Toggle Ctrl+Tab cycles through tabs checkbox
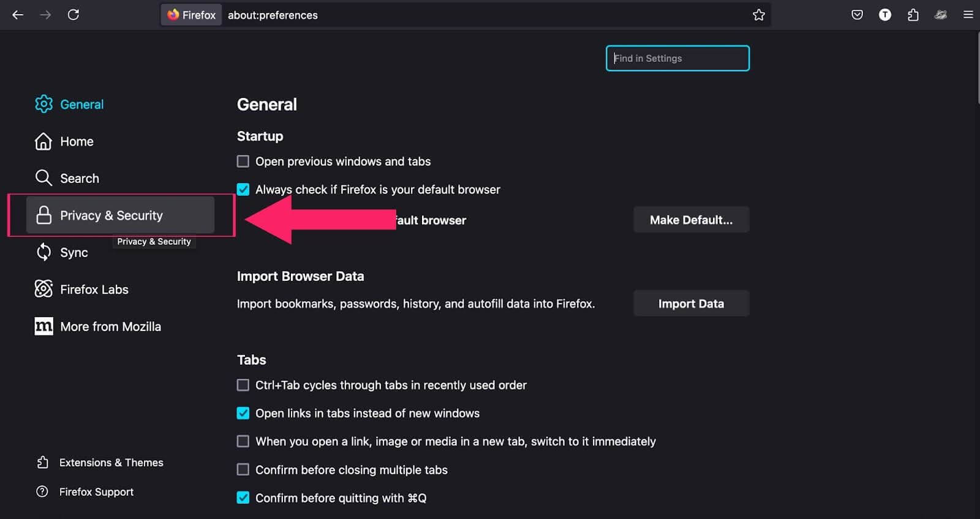This screenshot has width=980, height=519. click(x=243, y=385)
